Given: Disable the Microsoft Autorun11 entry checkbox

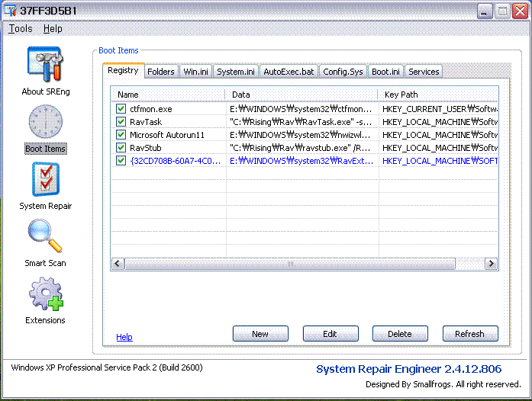Looking at the screenshot, I should [x=121, y=135].
